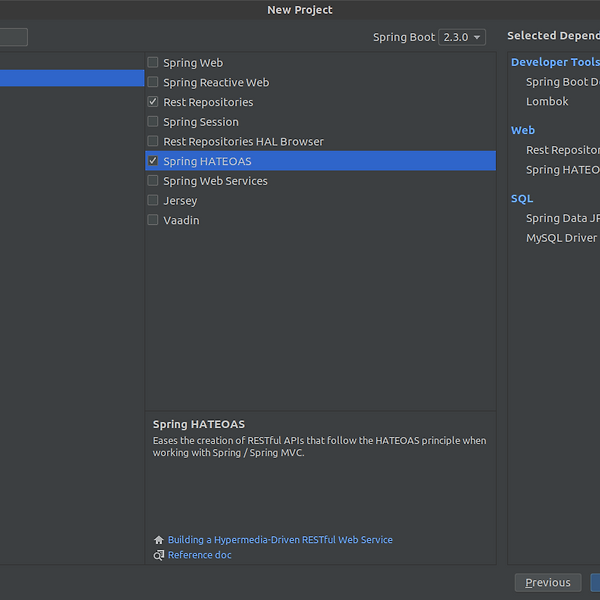Select Rest Repositories in selected dependencies panel
The width and height of the screenshot is (600, 600).
562,150
